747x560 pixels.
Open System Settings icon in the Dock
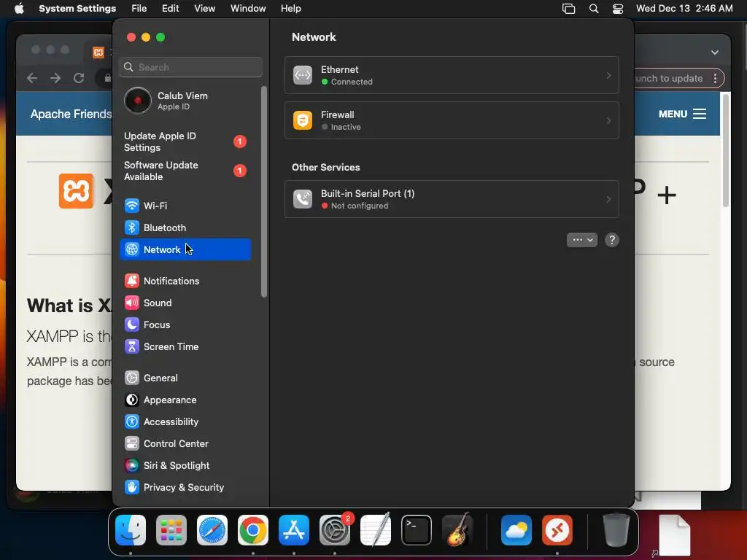coord(334,530)
